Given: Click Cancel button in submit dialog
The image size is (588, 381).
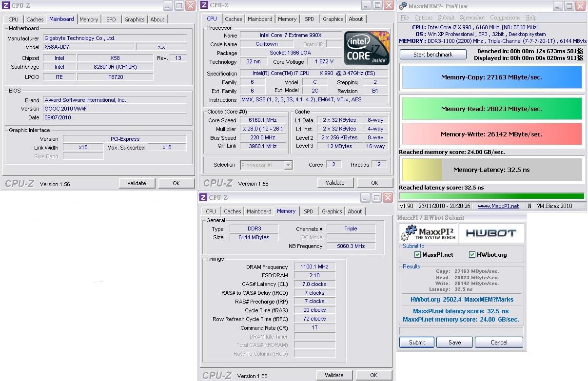Looking at the screenshot, I should tap(499, 342).
